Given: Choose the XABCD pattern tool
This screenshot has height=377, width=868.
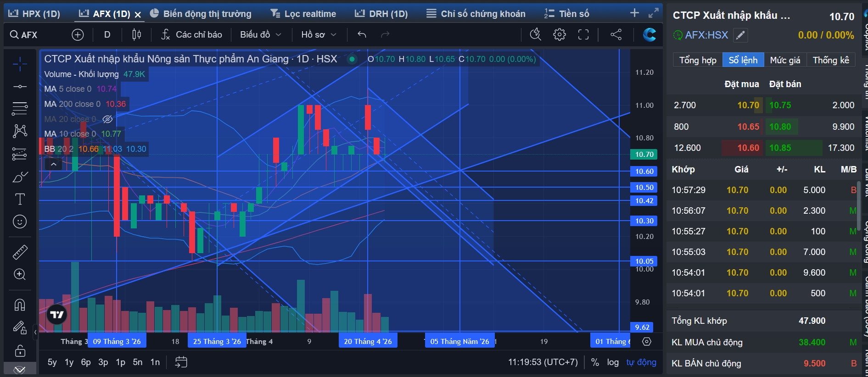Looking at the screenshot, I should 20,131.
